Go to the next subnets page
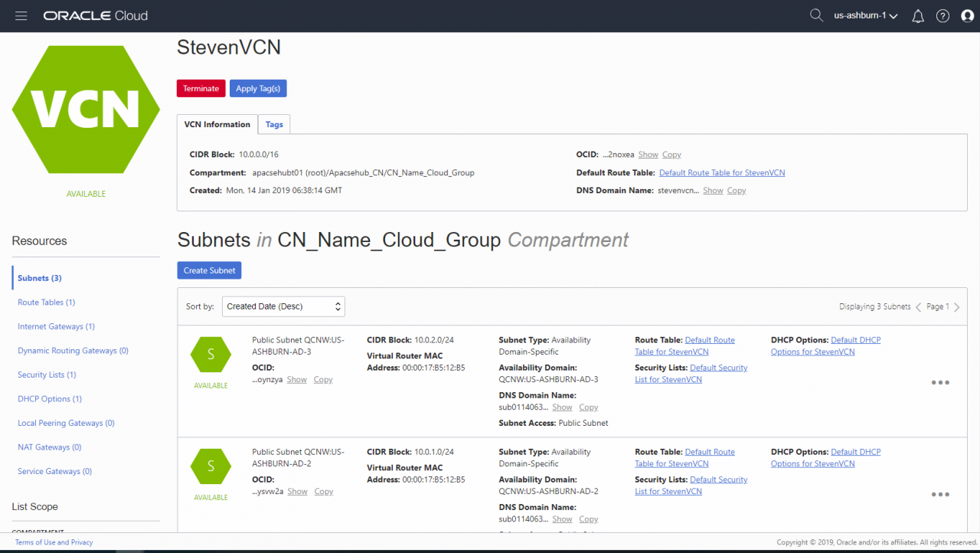 point(956,306)
